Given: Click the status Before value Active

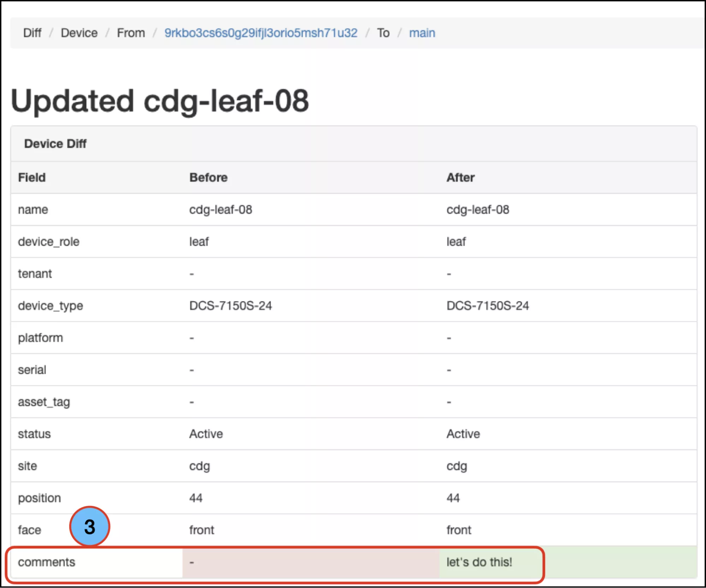Looking at the screenshot, I should pyautogui.click(x=206, y=434).
